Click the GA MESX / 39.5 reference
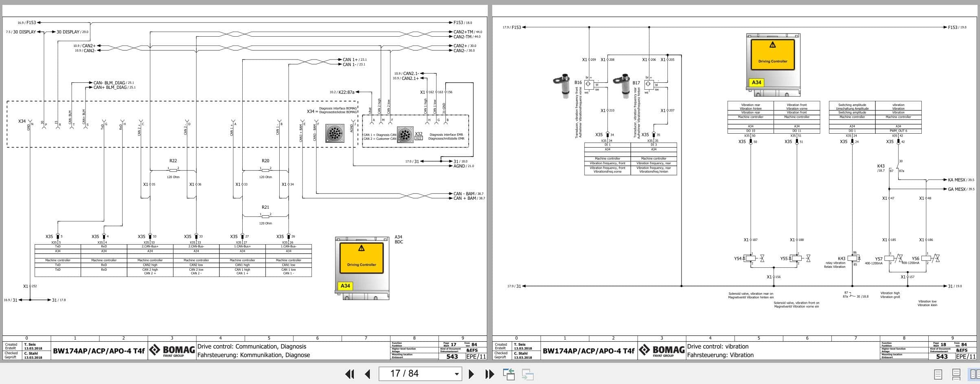Viewport: 980px width, 384px height. click(961, 189)
